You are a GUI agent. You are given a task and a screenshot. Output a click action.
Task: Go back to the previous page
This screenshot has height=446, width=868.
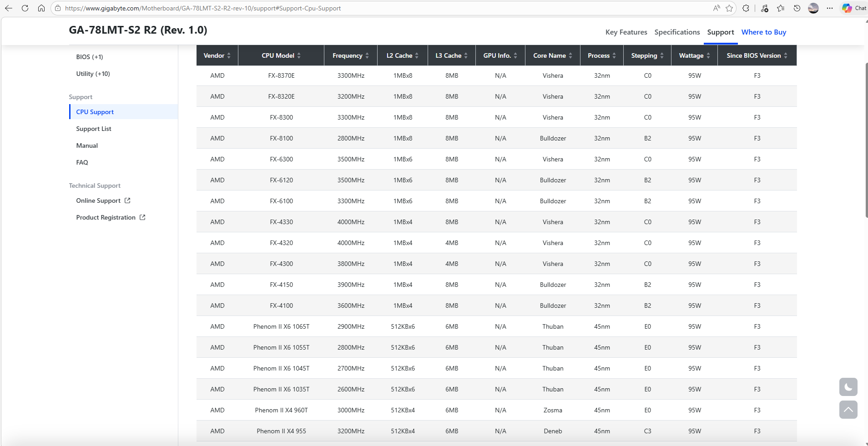[x=9, y=8]
